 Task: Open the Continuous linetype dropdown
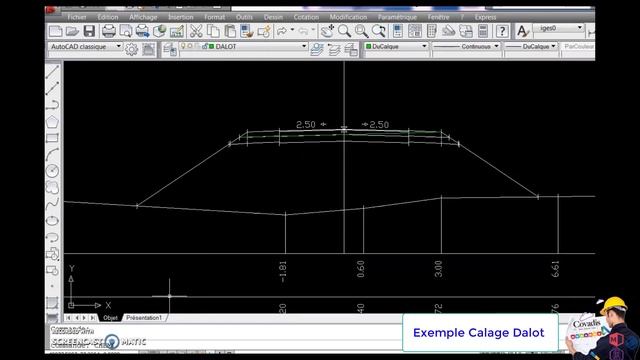pyautogui.click(x=496, y=46)
